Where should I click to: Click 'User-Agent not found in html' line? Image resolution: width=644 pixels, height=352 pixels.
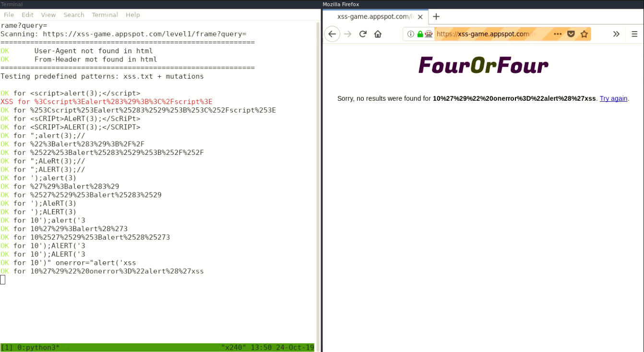77,51
